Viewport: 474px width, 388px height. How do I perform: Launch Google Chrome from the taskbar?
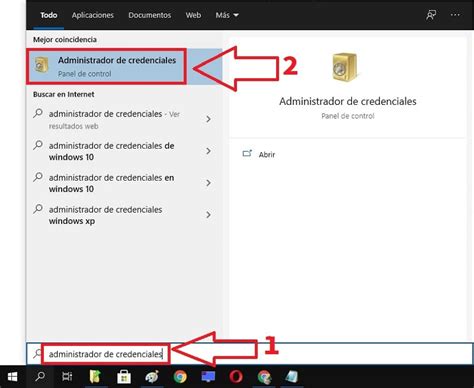coord(180,377)
